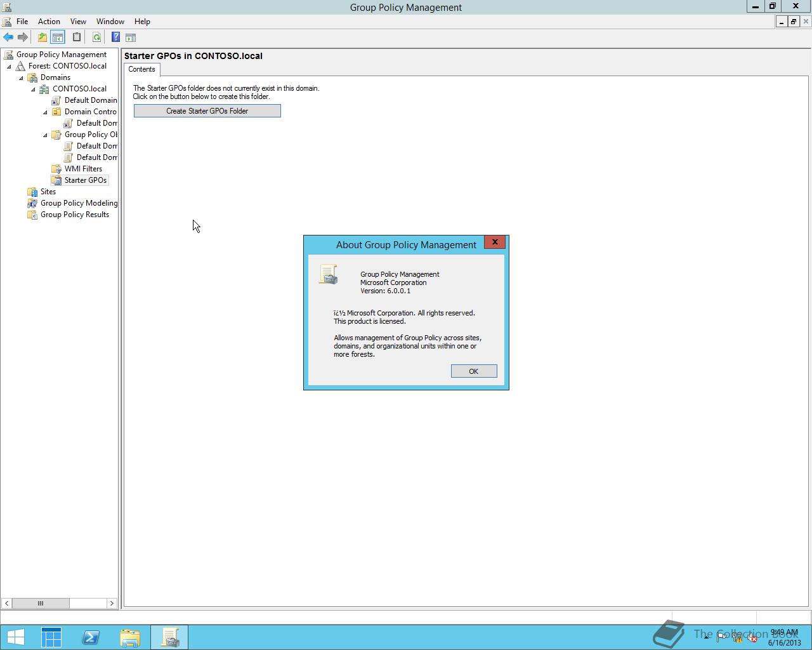Image resolution: width=812 pixels, height=650 pixels.
Task: Click the Group Policy Objects folder icon
Action: (x=56, y=135)
